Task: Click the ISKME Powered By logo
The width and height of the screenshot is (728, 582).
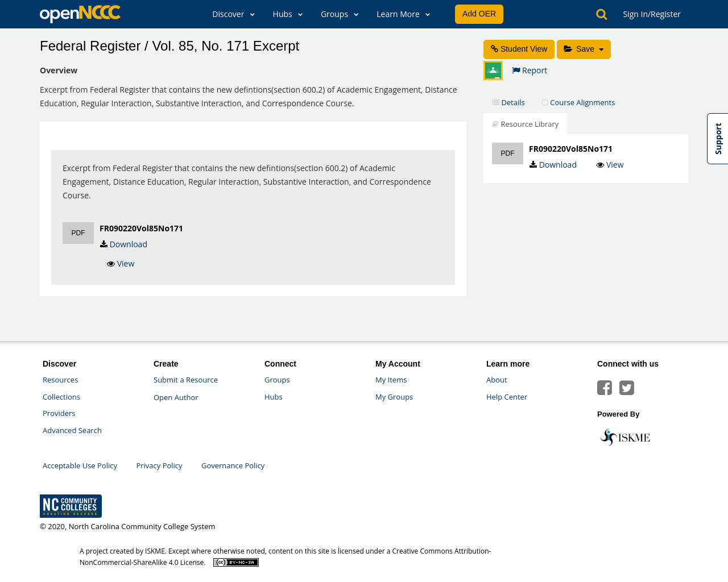Action: point(624,436)
